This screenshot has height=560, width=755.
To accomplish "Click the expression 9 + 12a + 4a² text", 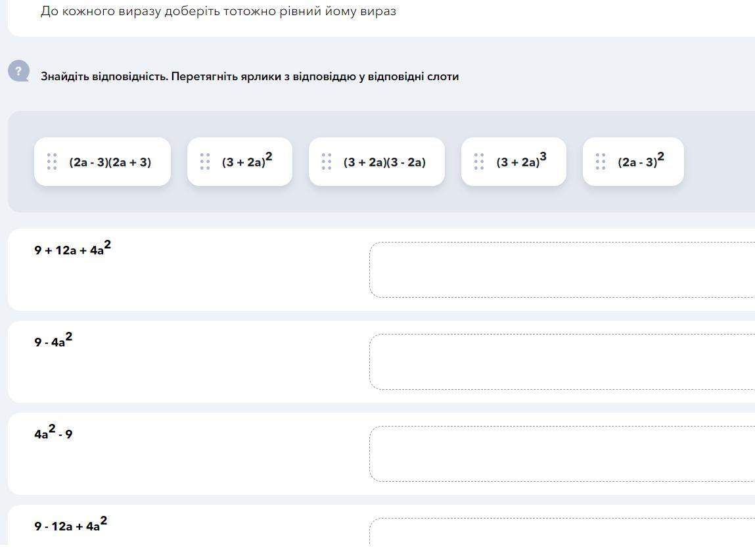I will coord(72,249).
